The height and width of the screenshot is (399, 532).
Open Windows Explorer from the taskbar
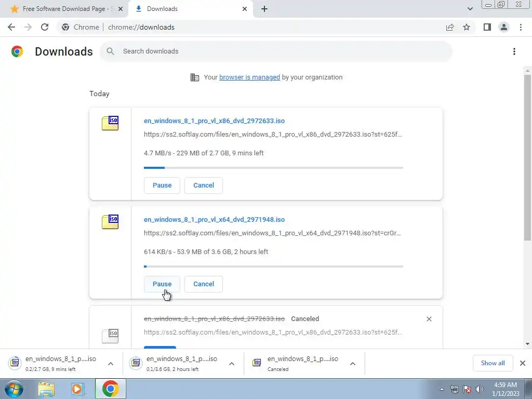pyautogui.click(x=46, y=389)
